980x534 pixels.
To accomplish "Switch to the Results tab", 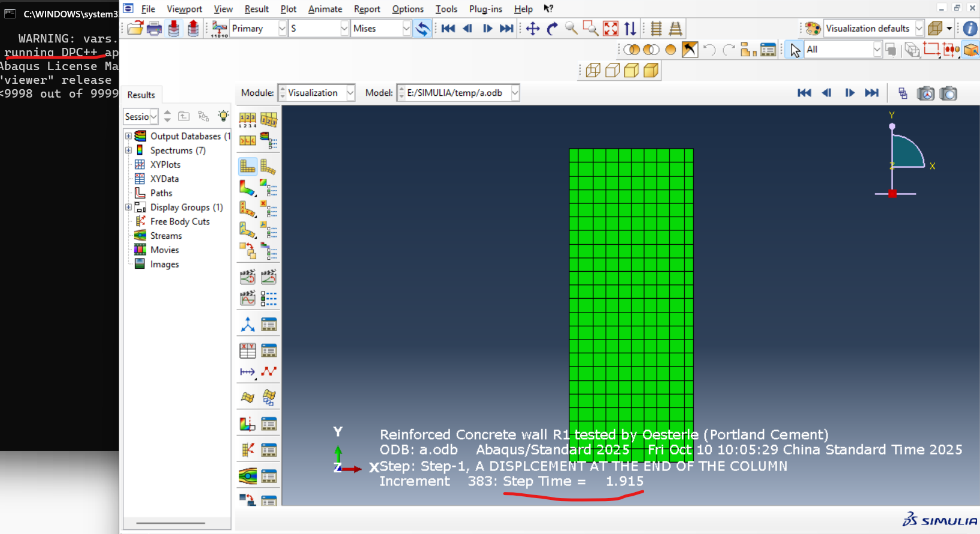I will 141,95.
